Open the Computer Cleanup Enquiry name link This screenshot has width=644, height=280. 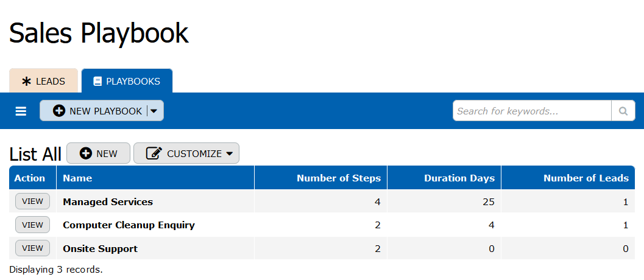coord(129,225)
